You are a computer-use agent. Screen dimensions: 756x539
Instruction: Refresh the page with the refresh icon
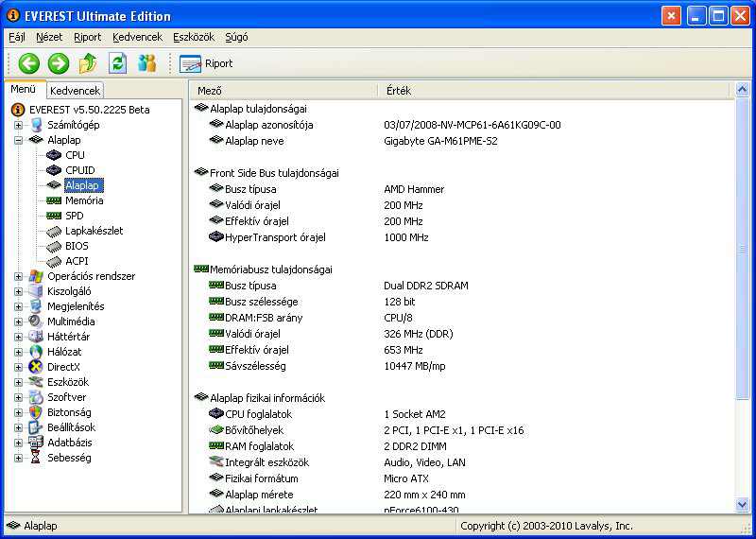(117, 63)
